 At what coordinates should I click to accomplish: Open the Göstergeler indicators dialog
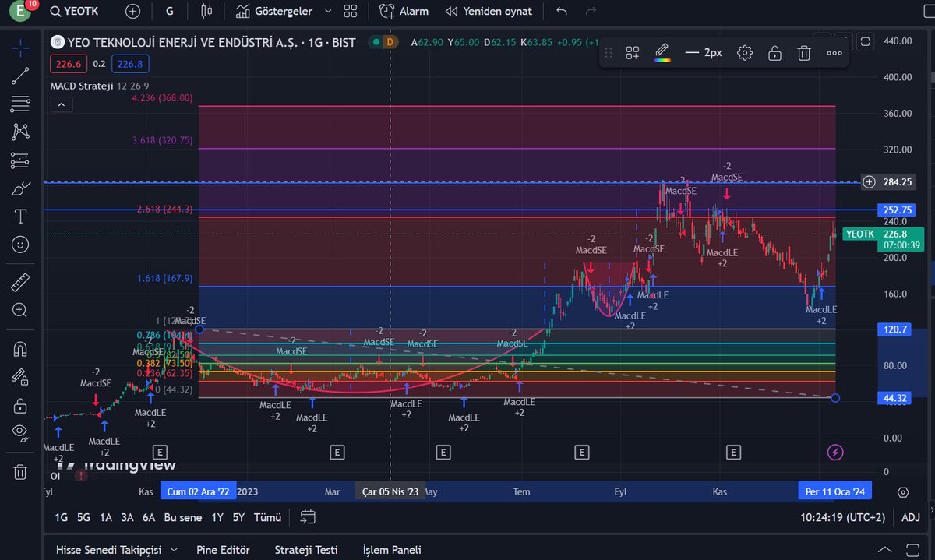(x=275, y=12)
